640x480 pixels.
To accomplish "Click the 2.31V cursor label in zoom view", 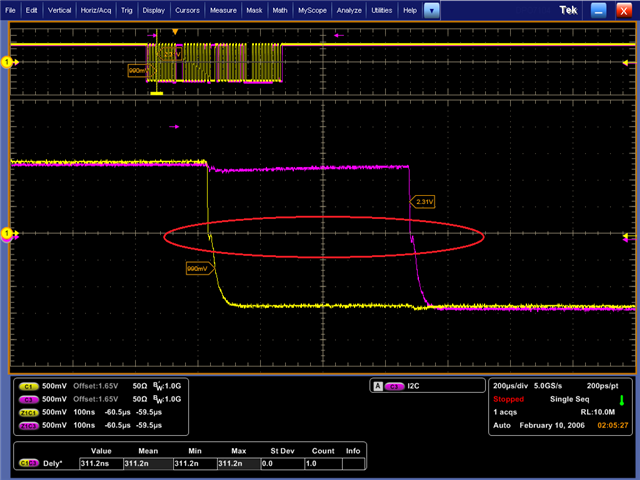I will [x=422, y=202].
